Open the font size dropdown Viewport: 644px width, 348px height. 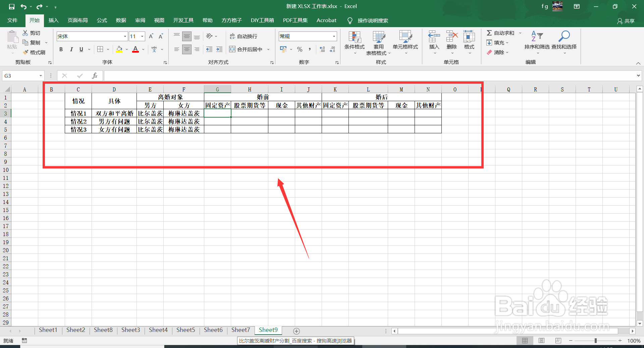142,36
